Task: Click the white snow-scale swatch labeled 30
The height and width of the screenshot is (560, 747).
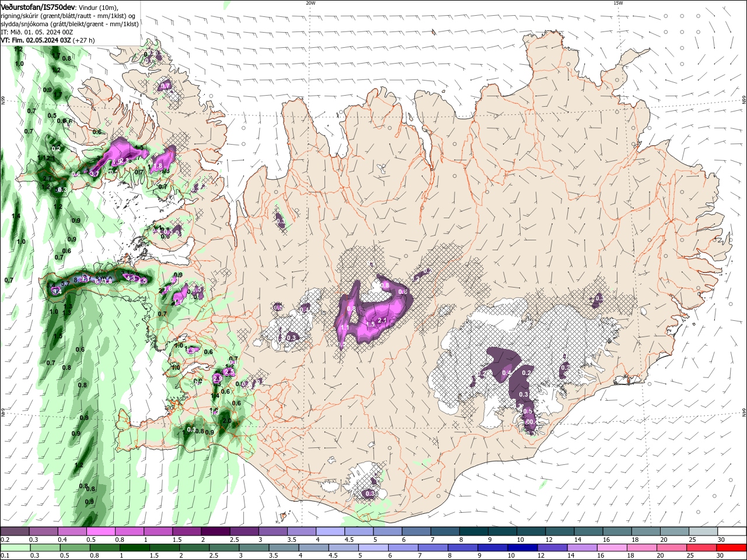Action: [x=731, y=531]
